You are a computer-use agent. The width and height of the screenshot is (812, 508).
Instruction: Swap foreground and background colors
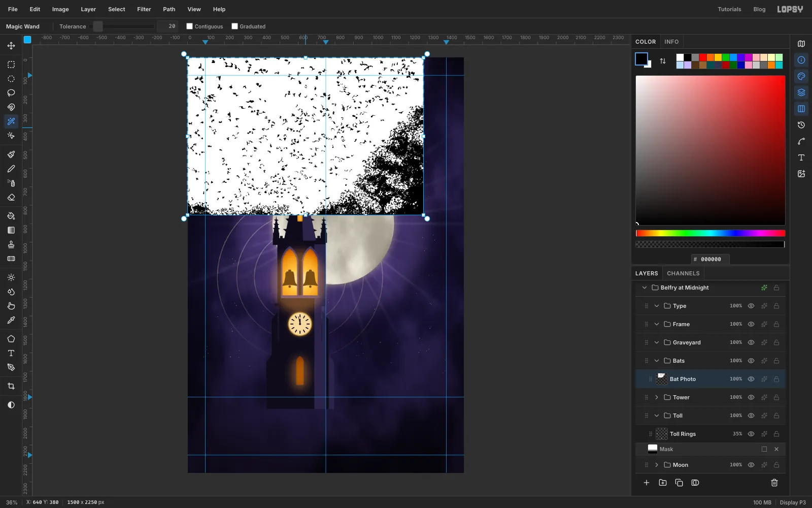coord(663,61)
